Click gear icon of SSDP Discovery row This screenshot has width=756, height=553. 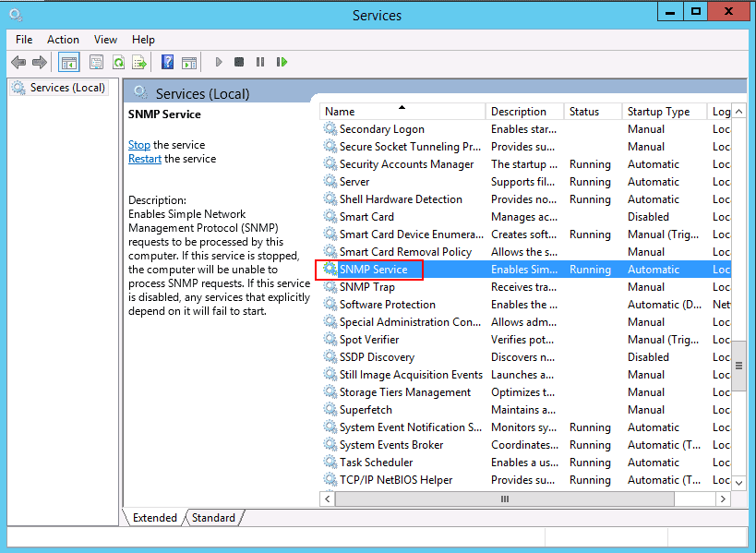[330, 356]
